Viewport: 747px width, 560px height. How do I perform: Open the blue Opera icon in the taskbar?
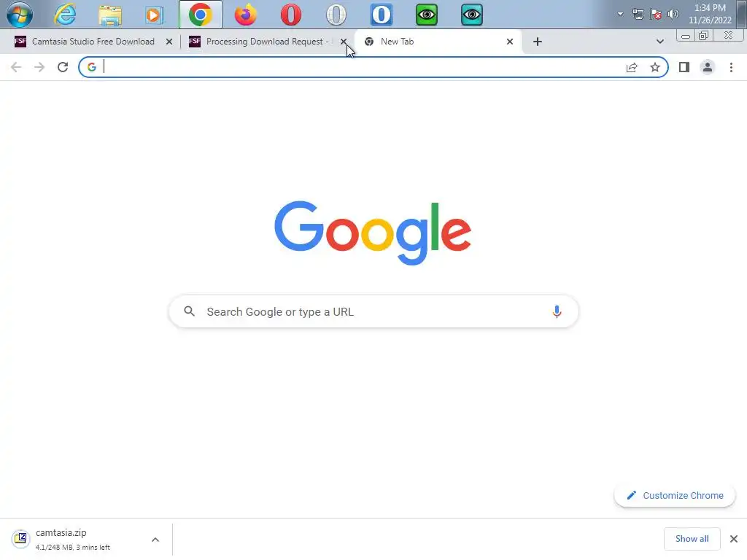click(x=381, y=15)
